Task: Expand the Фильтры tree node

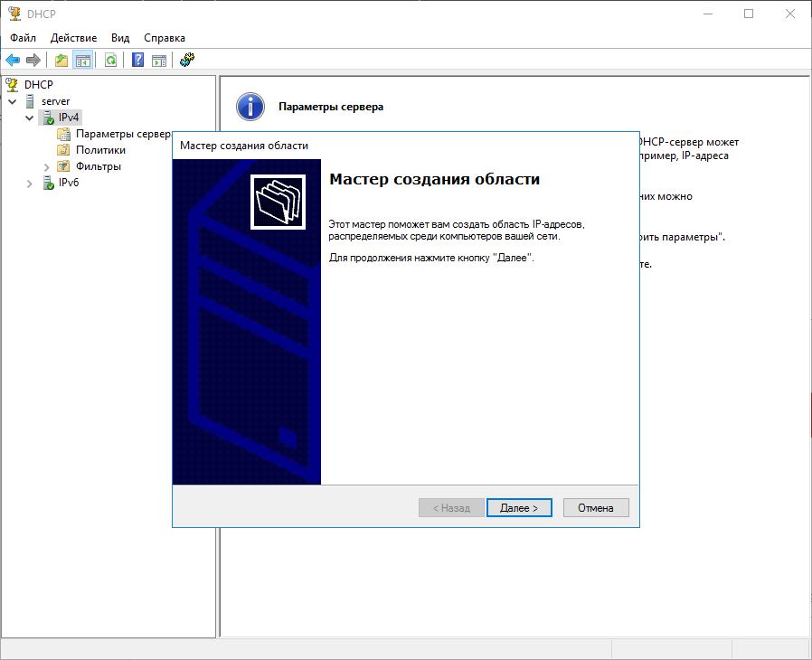Action: 46,166
